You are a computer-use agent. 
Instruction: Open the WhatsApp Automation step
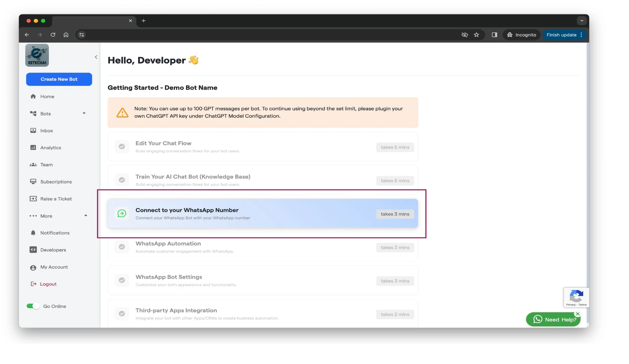[263, 247]
